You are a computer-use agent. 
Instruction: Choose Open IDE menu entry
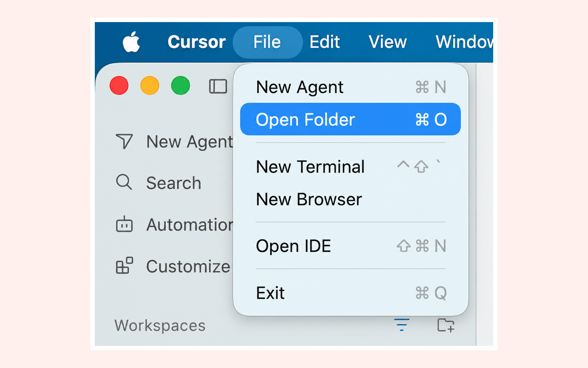351,246
